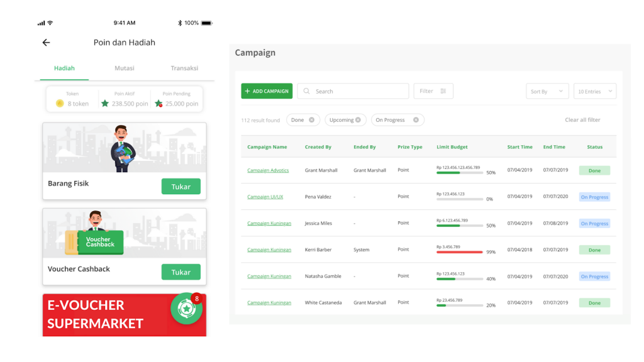The image size is (644, 362).
Task: Sort by Status column header
Action: (x=595, y=147)
